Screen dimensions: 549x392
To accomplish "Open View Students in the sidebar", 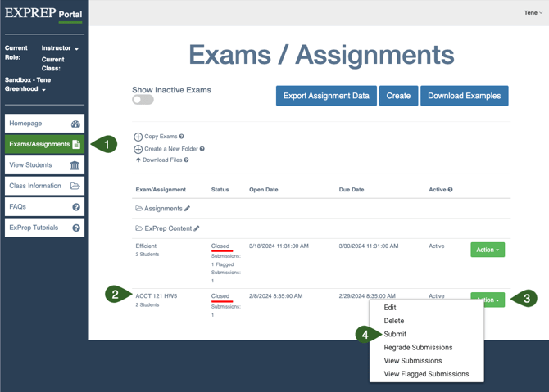I will (44, 165).
